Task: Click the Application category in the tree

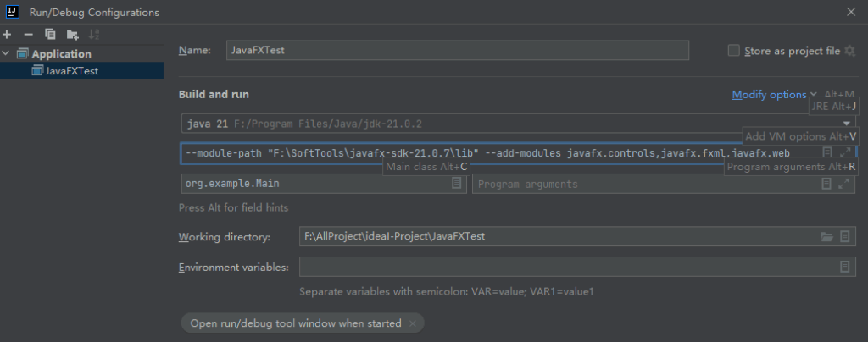Action: pyautogui.click(x=61, y=54)
